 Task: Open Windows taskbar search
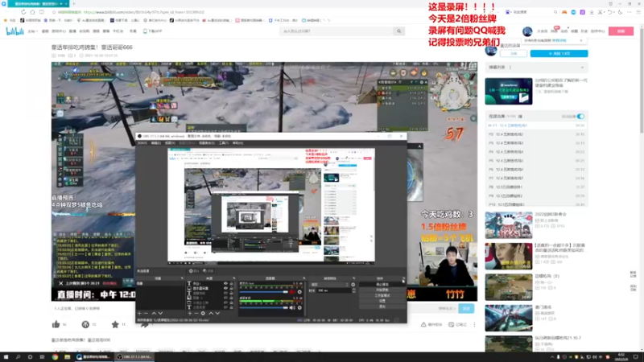point(18,357)
